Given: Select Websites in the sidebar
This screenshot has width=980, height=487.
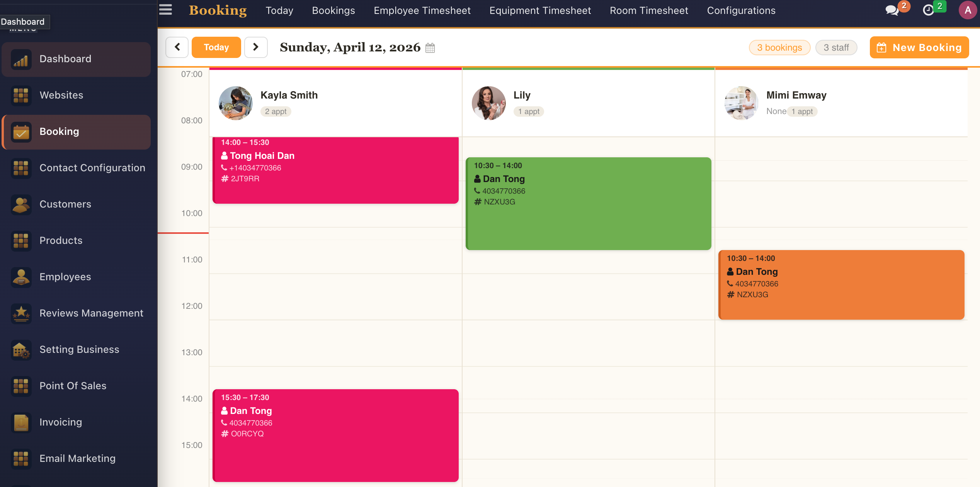Looking at the screenshot, I should 76,95.
